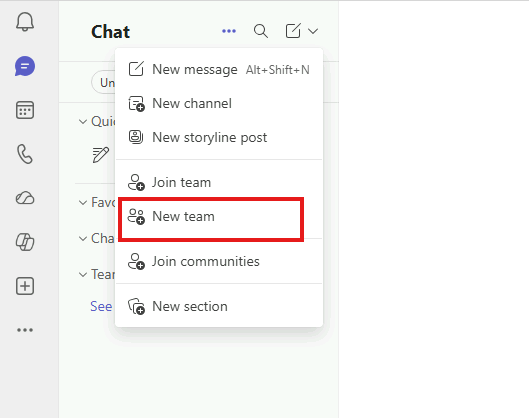Select Join team menu item

pos(219,183)
